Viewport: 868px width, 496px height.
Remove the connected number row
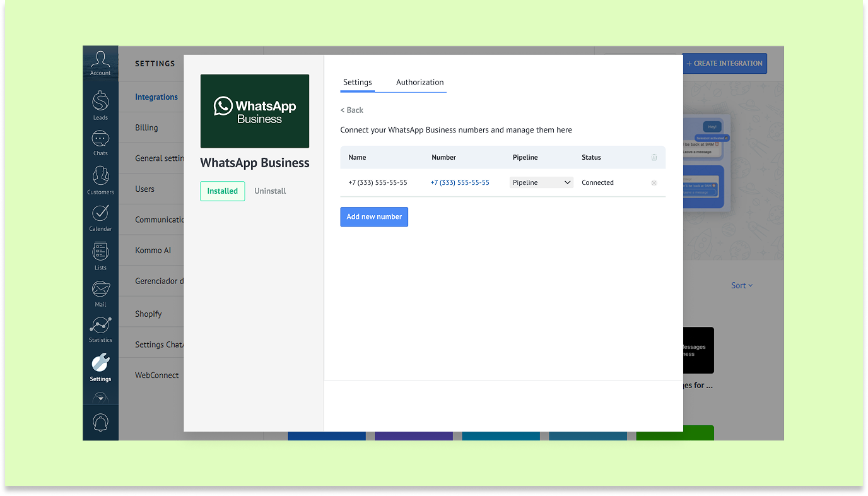[654, 183]
